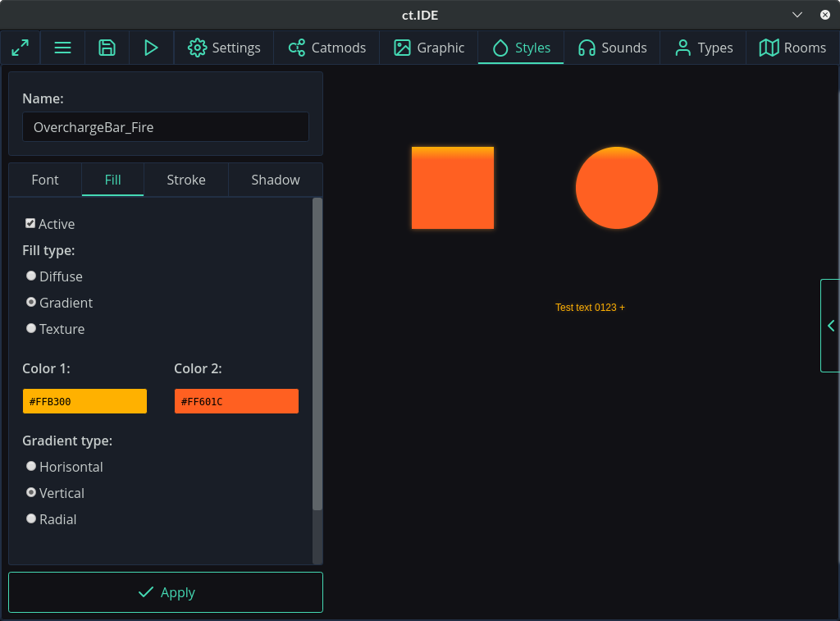Switch to the Rooms tab
The width and height of the screenshot is (840, 621).
click(792, 48)
